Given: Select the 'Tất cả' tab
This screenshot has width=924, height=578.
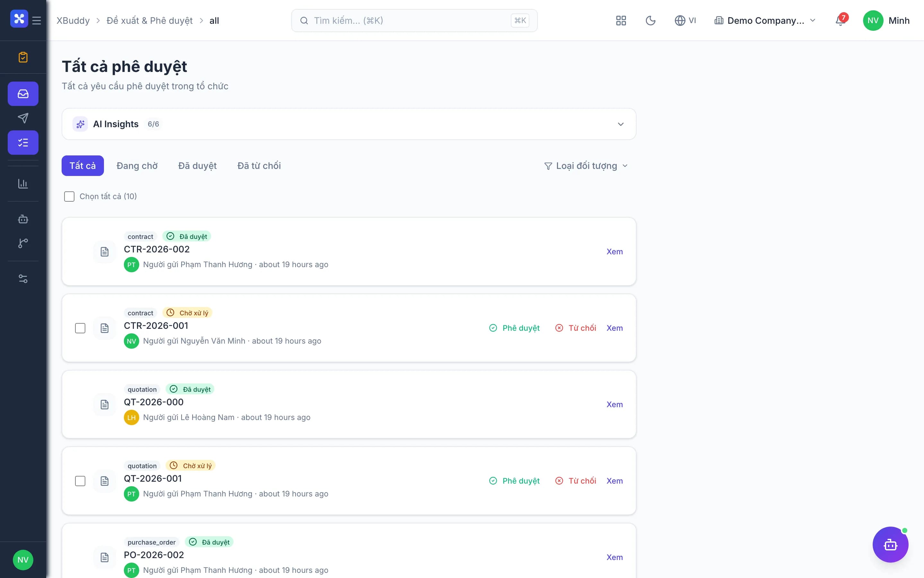Looking at the screenshot, I should [82, 165].
